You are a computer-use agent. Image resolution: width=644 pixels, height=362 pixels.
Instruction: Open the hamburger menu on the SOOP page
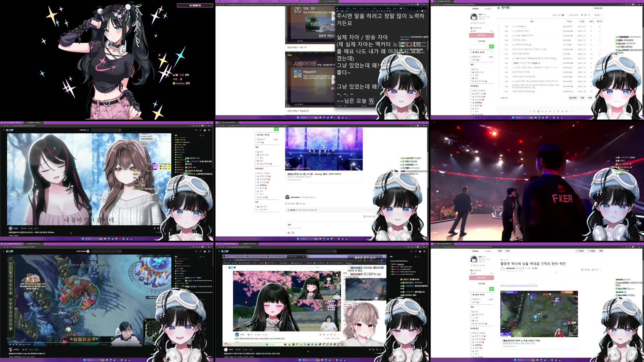click(x=4, y=130)
